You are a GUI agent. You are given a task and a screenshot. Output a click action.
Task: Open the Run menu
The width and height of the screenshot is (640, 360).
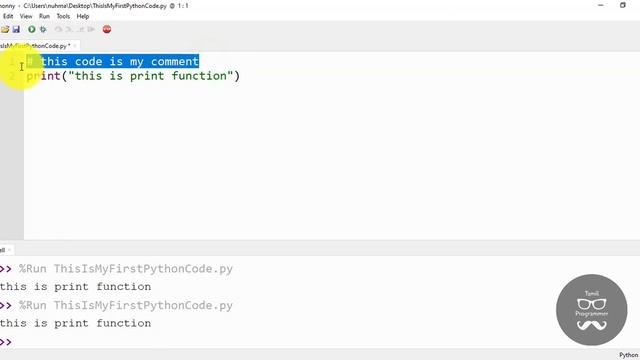44,16
